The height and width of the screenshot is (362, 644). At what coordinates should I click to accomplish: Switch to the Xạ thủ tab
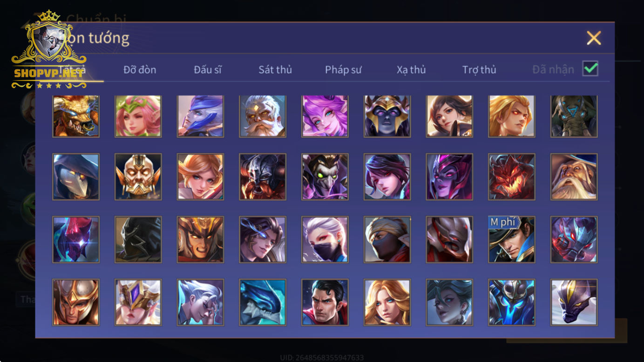point(411,70)
